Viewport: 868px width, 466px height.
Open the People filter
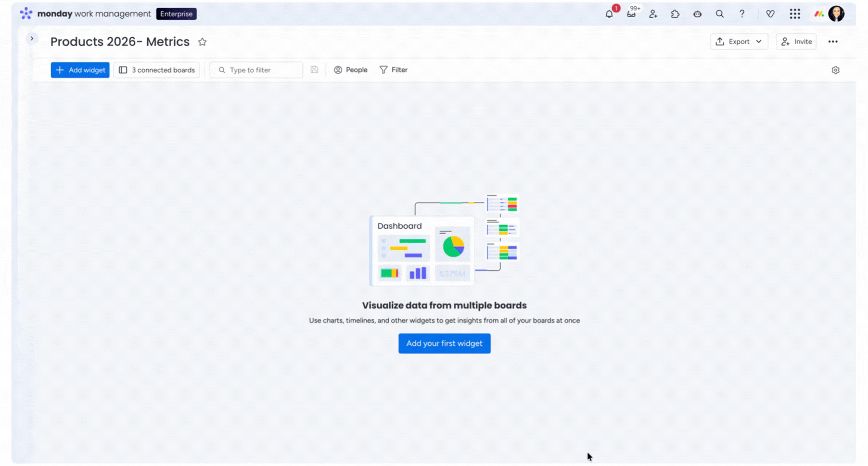click(x=351, y=70)
